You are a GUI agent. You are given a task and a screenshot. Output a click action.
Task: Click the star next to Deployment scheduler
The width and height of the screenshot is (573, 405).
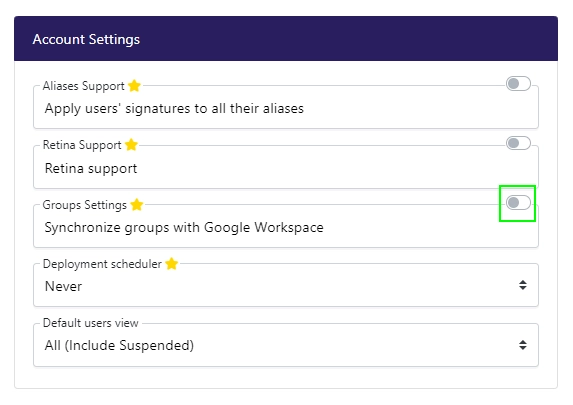(x=171, y=264)
